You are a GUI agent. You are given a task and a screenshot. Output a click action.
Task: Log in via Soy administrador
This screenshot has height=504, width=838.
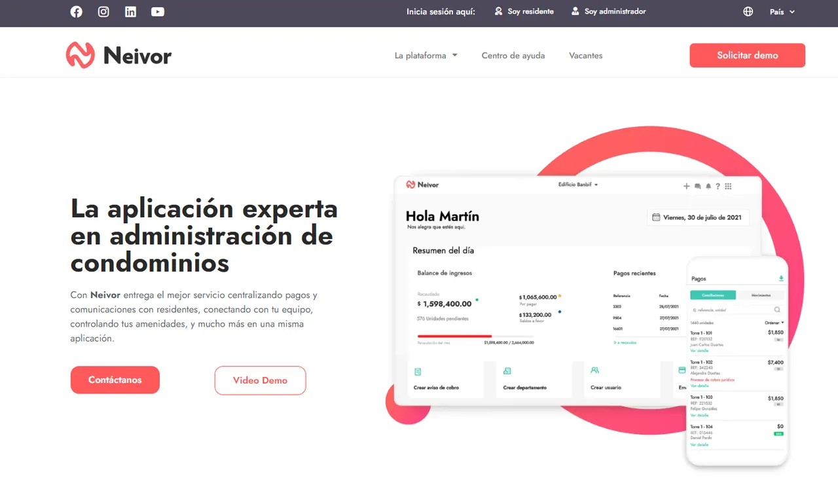(608, 12)
